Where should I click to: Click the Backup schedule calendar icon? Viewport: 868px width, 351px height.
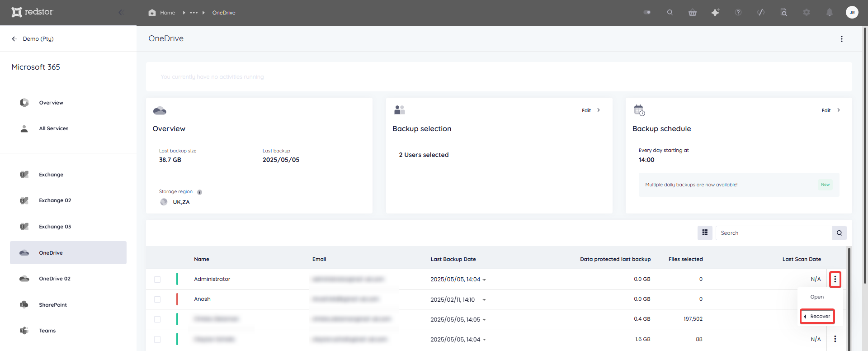pyautogui.click(x=639, y=110)
